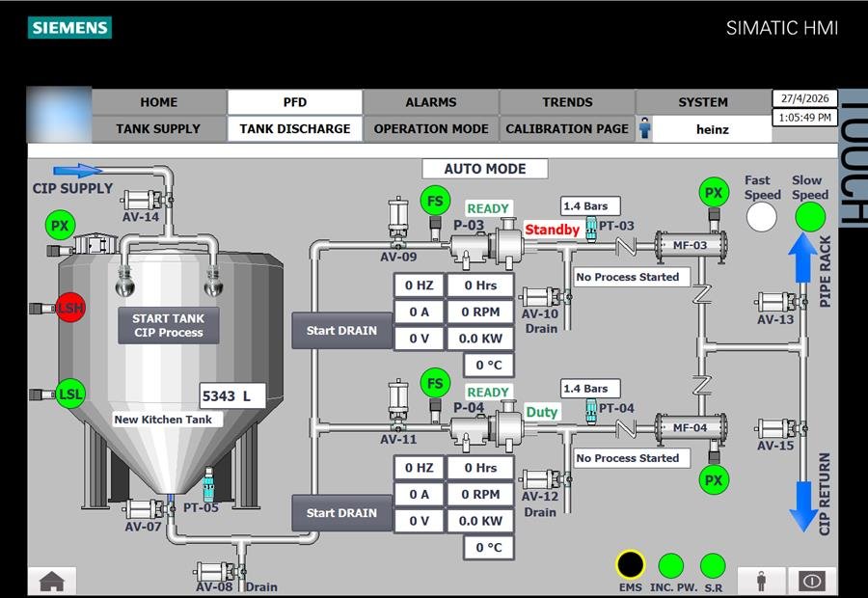Click the PT-03 pressure transmitter icon

point(591,229)
